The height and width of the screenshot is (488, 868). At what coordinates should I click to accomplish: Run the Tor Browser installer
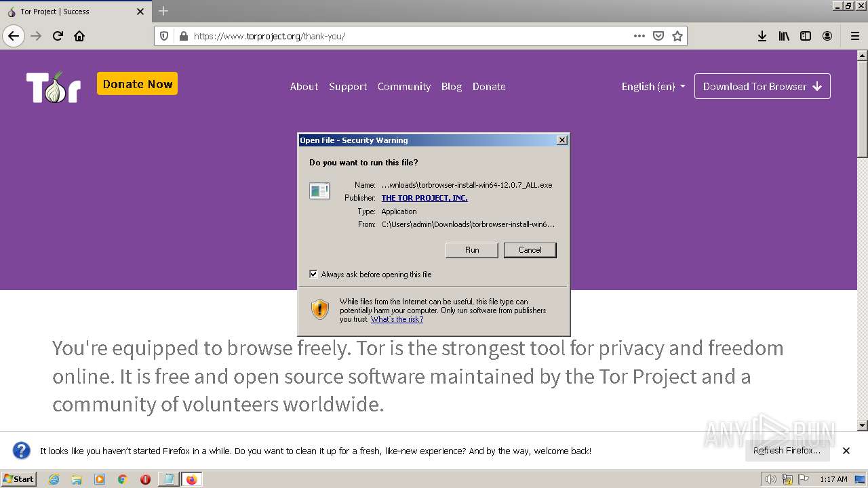[472, 250]
